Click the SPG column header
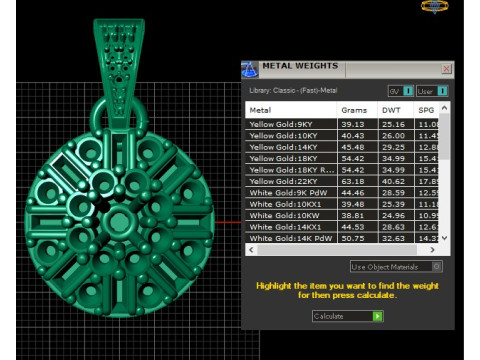The image size is (480, 360). click(426, 110)
